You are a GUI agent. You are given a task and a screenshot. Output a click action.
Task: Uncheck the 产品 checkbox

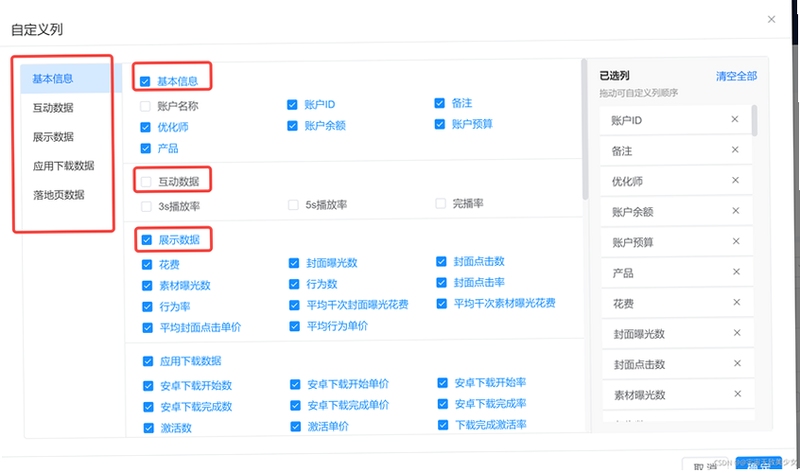[145, 148]
